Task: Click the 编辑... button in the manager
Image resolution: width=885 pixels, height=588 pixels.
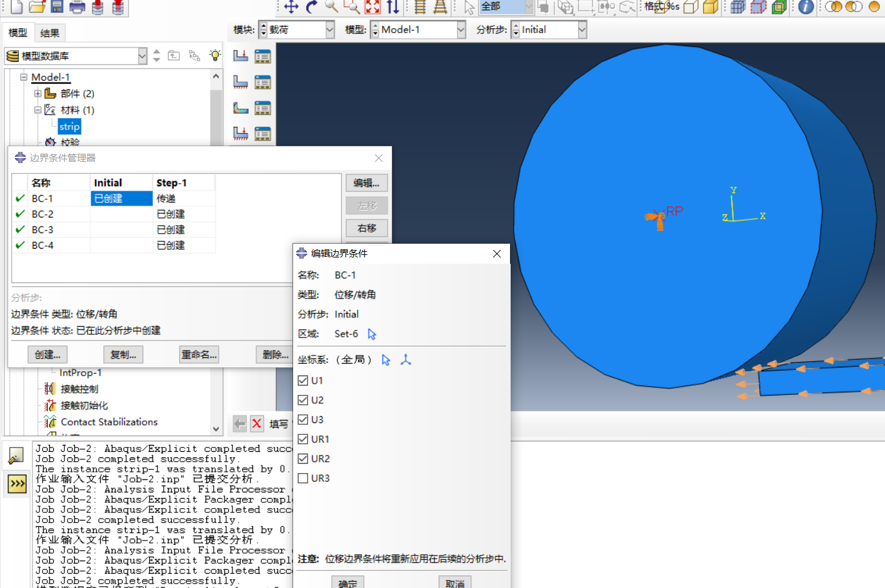Action: (366, 183)
